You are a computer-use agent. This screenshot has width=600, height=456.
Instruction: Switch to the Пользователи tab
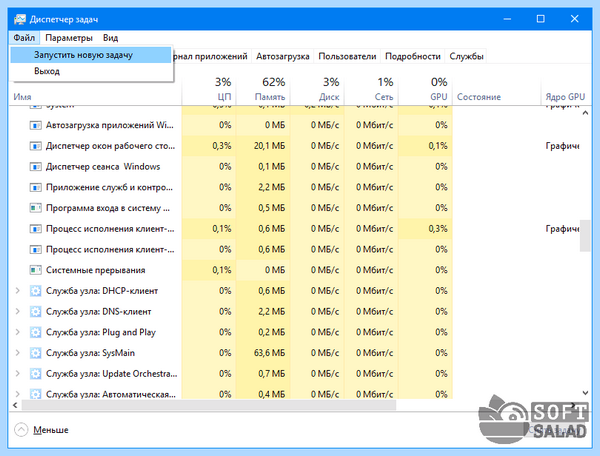[x=347, y=56]
